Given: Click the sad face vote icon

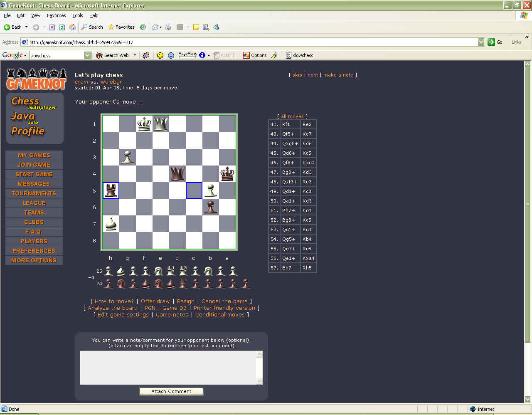Looking at the screenshot, I should [171, 55].
